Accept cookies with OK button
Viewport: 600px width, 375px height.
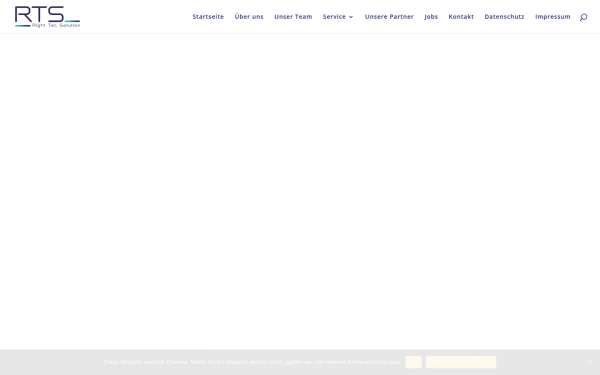[x=413, y=362]
